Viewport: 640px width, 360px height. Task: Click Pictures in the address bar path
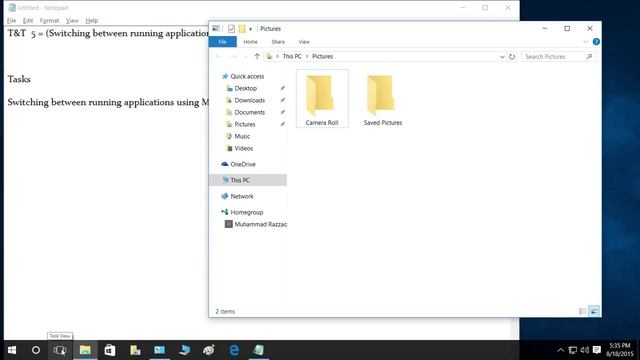pyautogui.click(x=322, y=56)
